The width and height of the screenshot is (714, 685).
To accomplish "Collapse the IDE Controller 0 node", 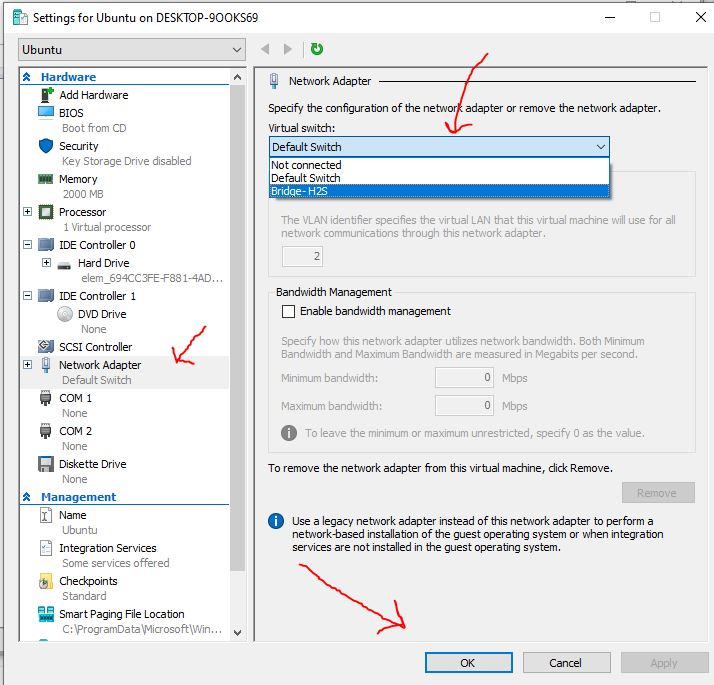I will pyautogui.click(x=28, y=245).
